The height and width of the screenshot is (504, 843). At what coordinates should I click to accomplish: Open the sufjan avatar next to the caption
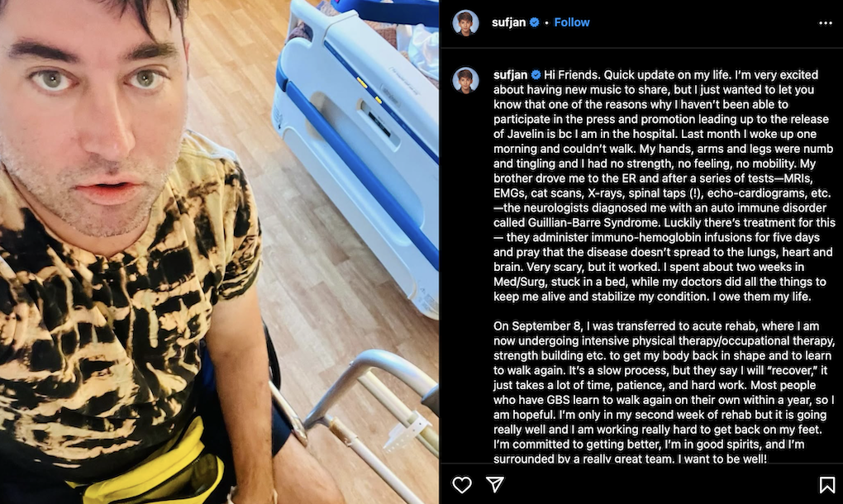[x=465, y=80]
